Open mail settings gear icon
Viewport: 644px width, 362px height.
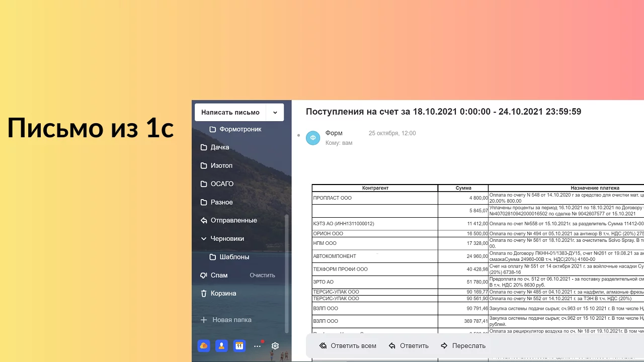(x=275, y=346)
